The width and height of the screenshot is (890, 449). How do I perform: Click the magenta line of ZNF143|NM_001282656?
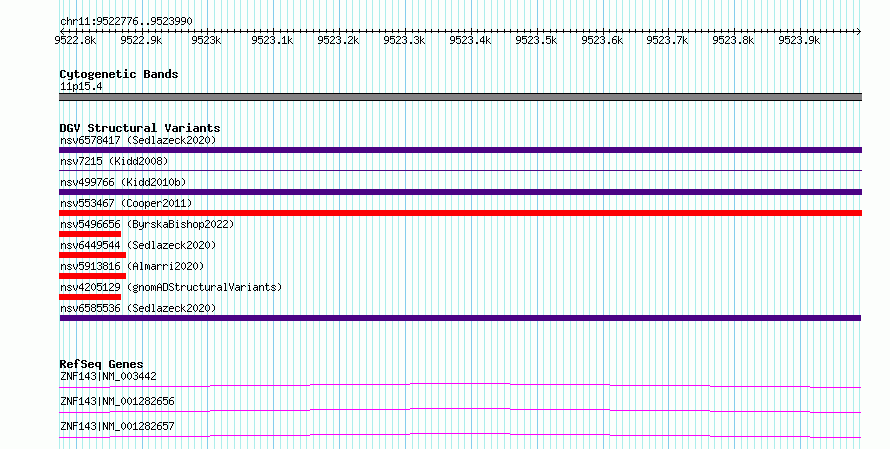(460, 411)
